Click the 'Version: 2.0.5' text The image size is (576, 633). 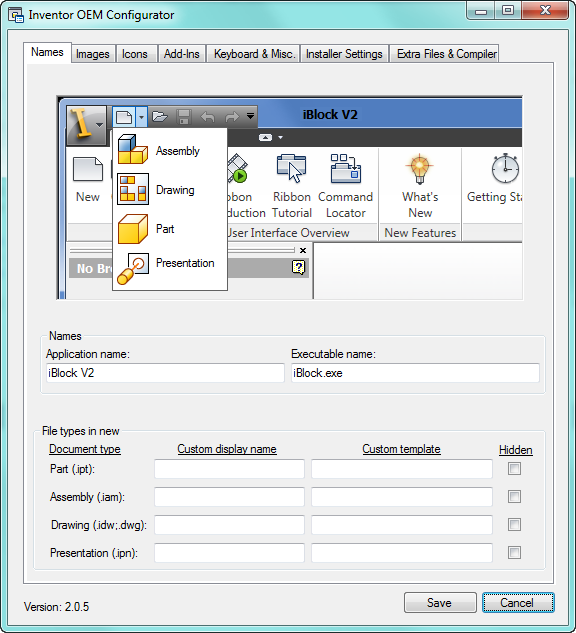(x=57, y=607)
